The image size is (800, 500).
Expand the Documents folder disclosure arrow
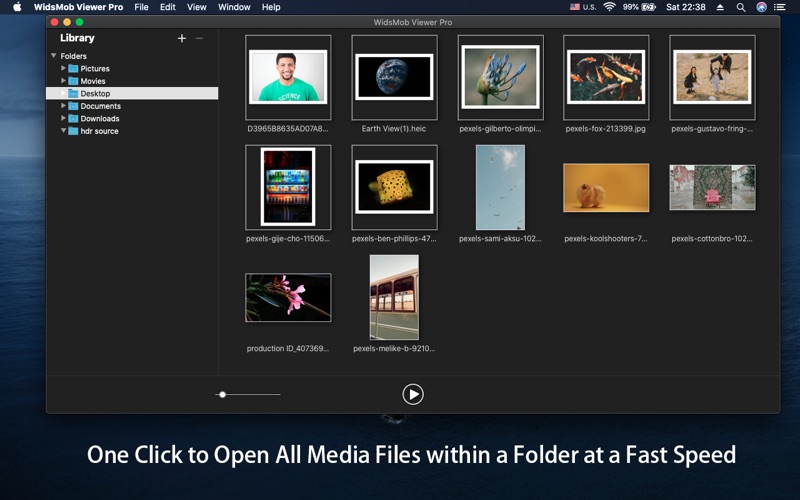64,106
